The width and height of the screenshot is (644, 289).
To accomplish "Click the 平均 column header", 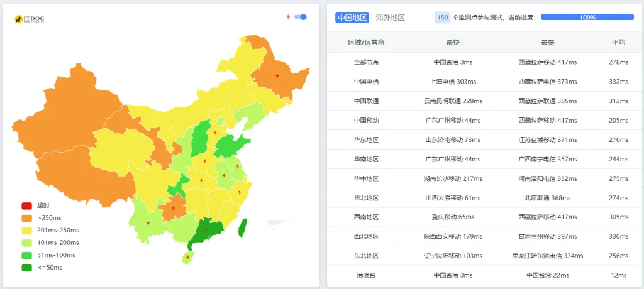I will (x=619, y=42).
